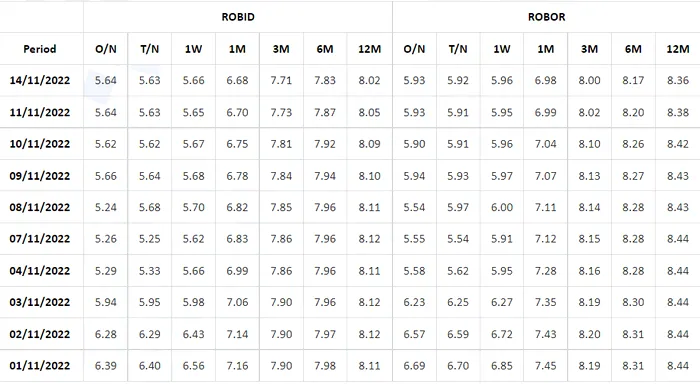Click ROBID 1W value 6.43 for 02/11/2022
Image resolution: width=700 pixels, height=384 pixels.
pyautogui.click(x=193, y=334)
